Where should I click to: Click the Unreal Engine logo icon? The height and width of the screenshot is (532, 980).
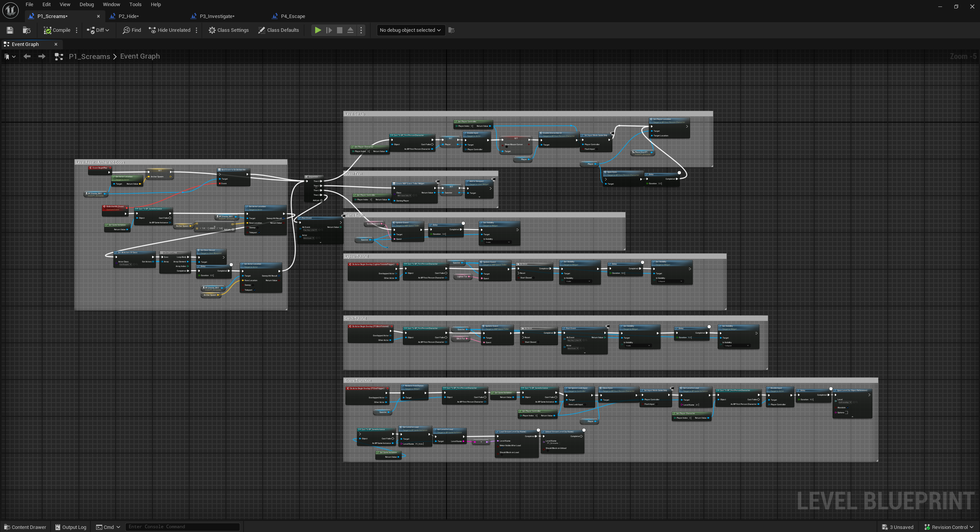[10, 10]
